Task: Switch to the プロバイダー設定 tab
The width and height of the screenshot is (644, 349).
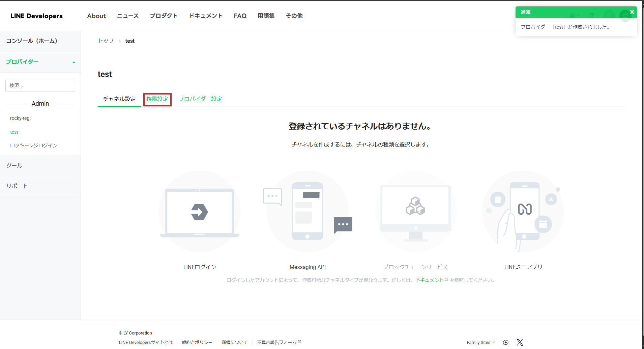Action: [x=200, y=99]
